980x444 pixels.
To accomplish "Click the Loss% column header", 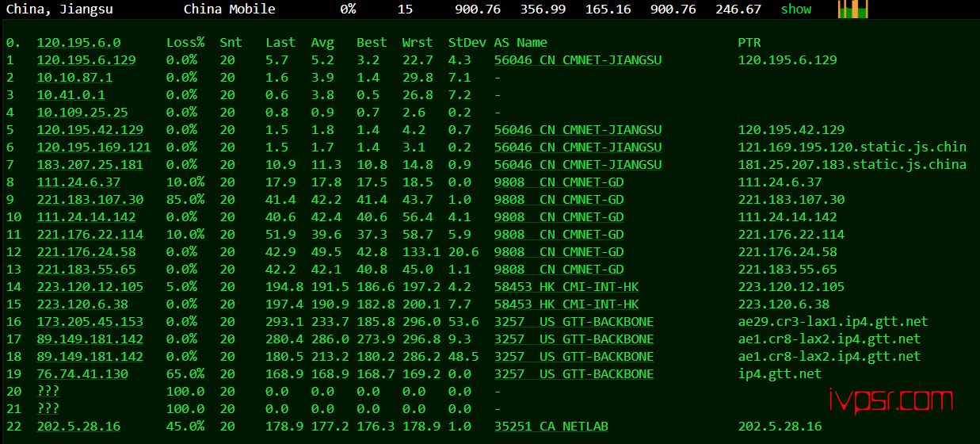I will point(185,43).
